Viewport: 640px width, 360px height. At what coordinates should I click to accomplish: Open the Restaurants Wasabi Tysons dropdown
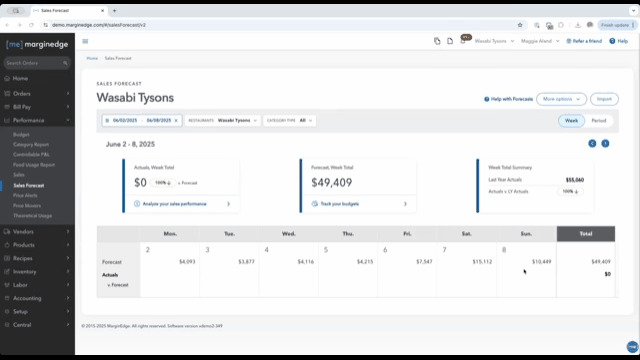pos(222,121)
